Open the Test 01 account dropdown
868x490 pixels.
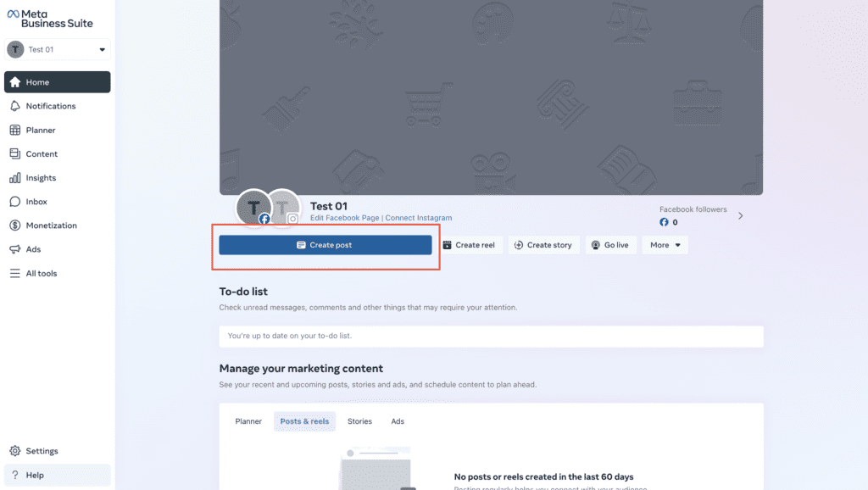tap(58, 49)
